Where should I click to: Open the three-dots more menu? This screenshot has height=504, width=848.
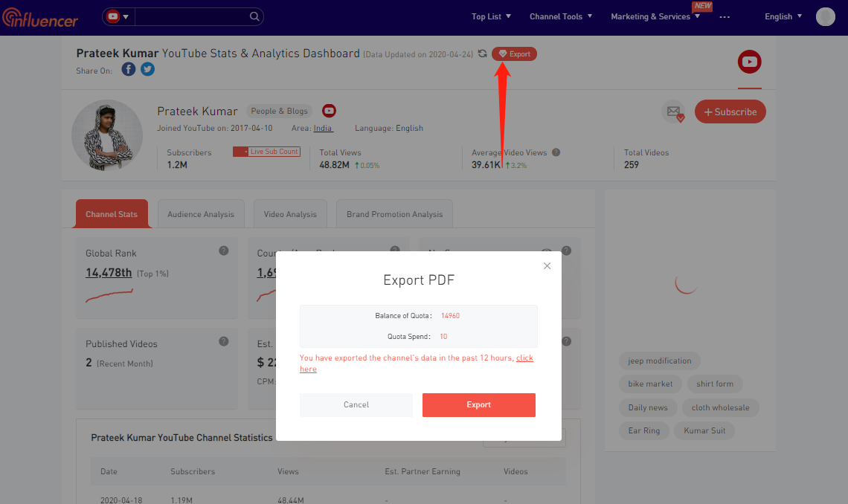click(x=725, y=17)
